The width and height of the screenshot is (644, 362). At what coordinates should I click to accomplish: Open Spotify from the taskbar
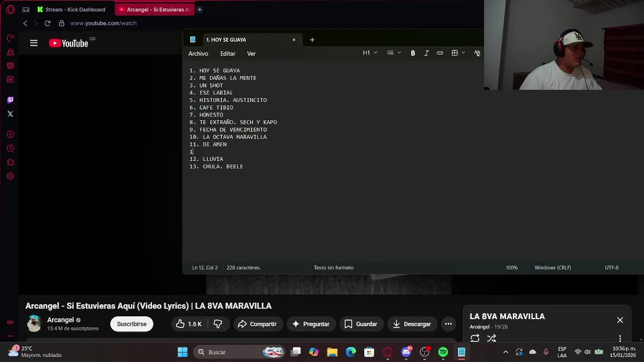coord(443,352)
